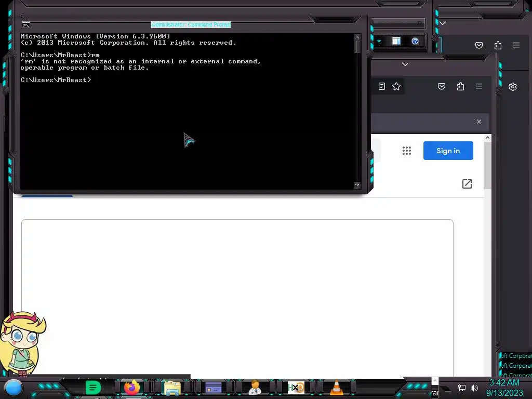The image size is (532, 399).
Task: Open File Explorer from the taskbar
Action: click(x=172, y=388)
